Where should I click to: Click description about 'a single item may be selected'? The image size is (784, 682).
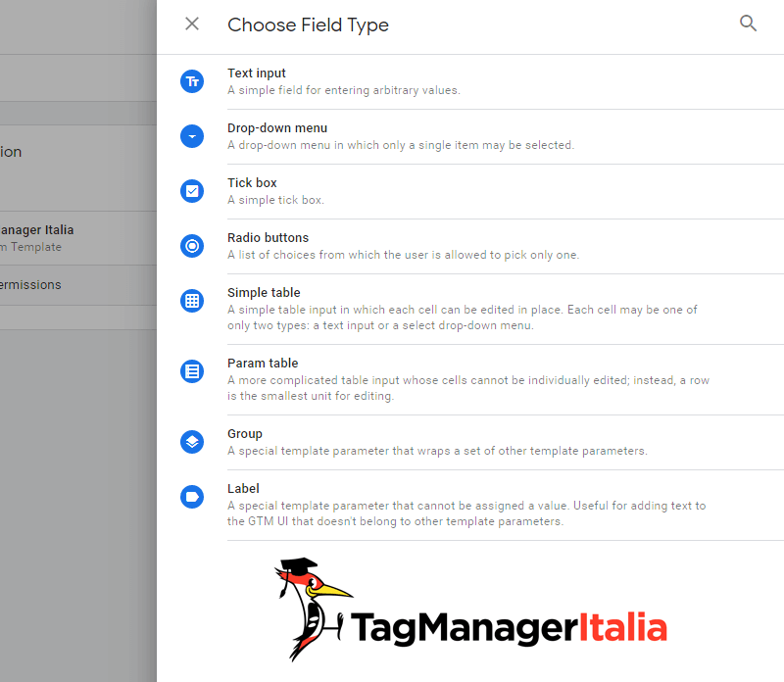point(401,145)
